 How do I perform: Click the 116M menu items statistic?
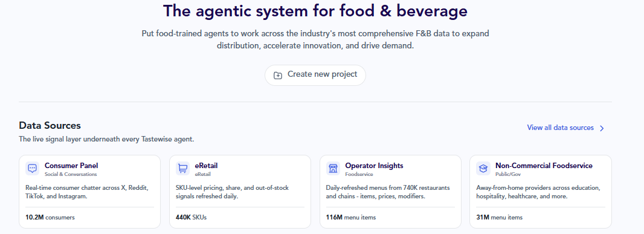click(351, 217)
